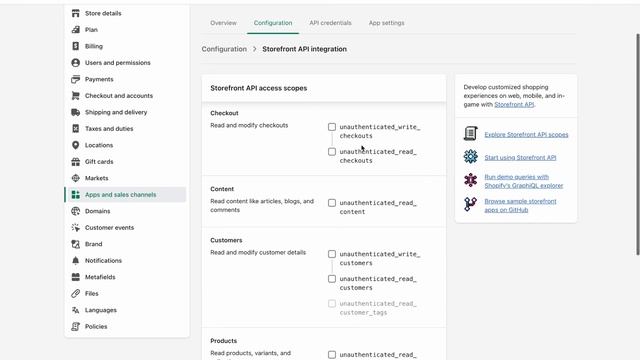Check unauthenticated_read_content scope
The image size is (640, 360).
332,203
